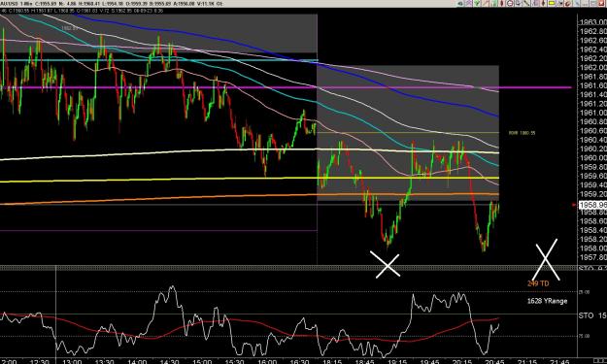Screen dimensions: 607x364
Task: Click the 18:15 time axis label
Action: [x=332, y=361]
